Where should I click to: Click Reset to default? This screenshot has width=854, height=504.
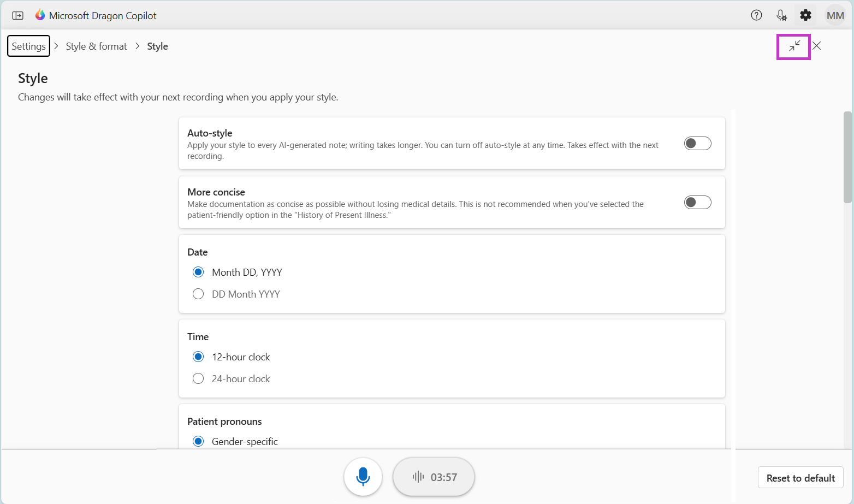point(800,477)
